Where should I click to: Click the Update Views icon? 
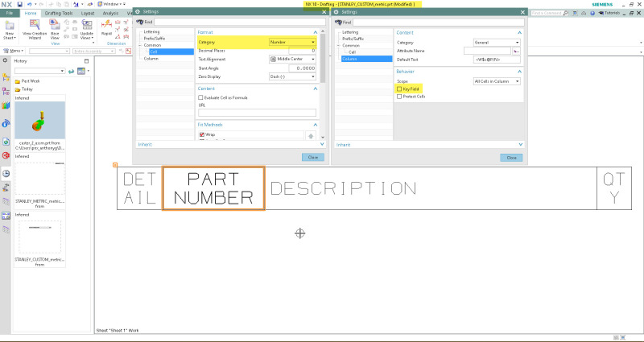point(87,25)
